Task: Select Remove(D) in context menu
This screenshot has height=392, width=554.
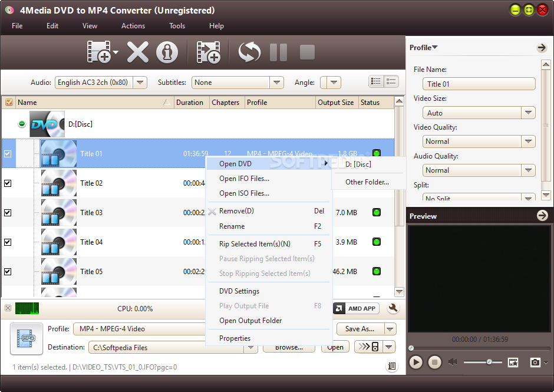Action: [x=269, y=211]
